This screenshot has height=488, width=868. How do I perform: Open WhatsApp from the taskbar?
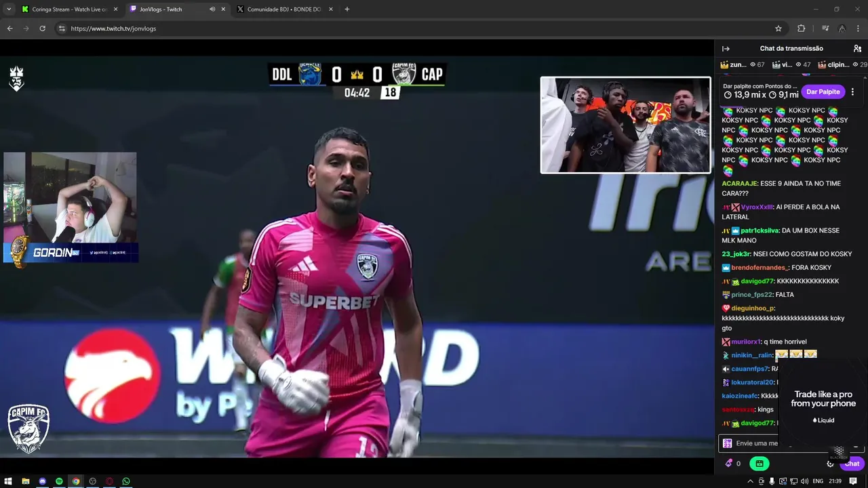coord(126,481)
